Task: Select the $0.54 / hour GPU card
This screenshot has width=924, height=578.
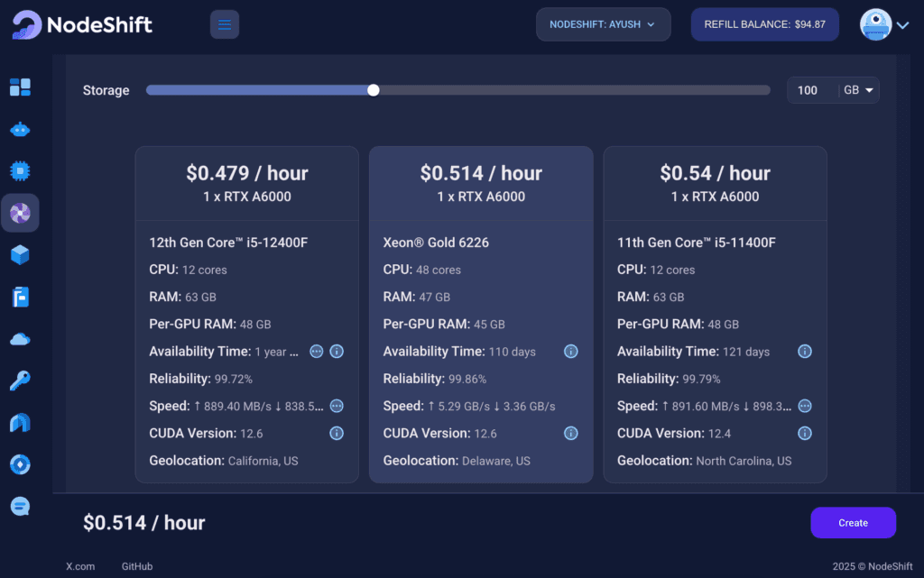Action: [x=715, y=315]
